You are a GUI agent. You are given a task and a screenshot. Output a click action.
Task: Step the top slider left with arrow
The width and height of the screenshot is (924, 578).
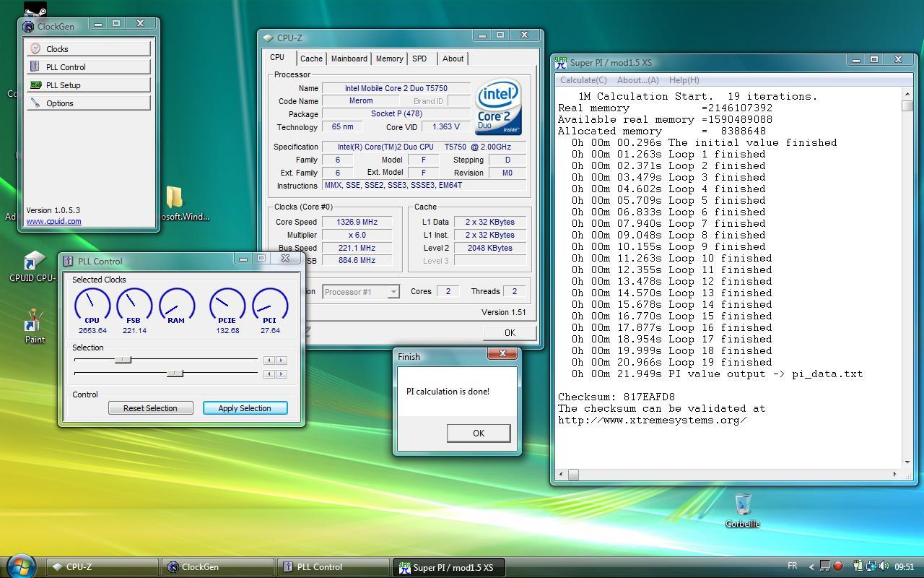269,360
